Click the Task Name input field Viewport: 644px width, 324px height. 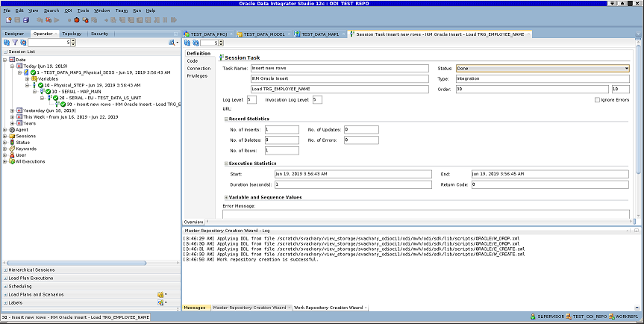[340, 68]
